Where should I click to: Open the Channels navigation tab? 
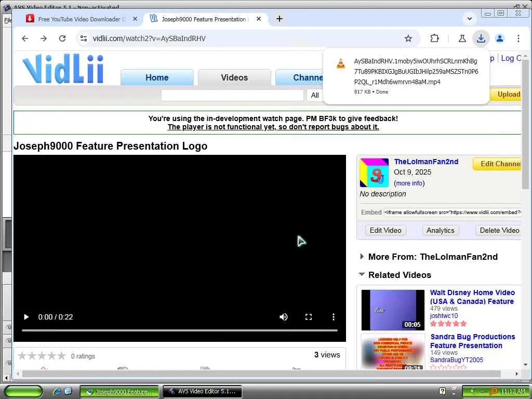point(300,77)
